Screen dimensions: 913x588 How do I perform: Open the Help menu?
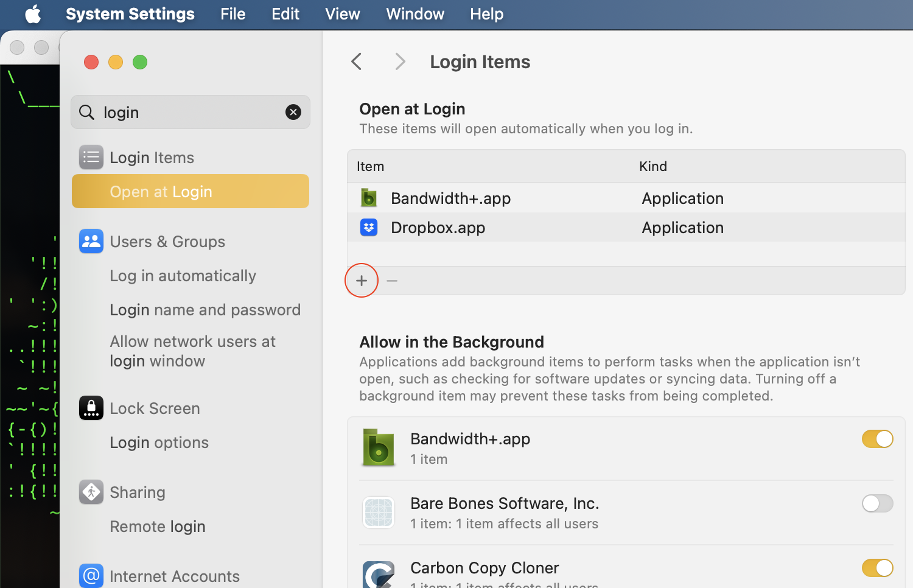486,14
